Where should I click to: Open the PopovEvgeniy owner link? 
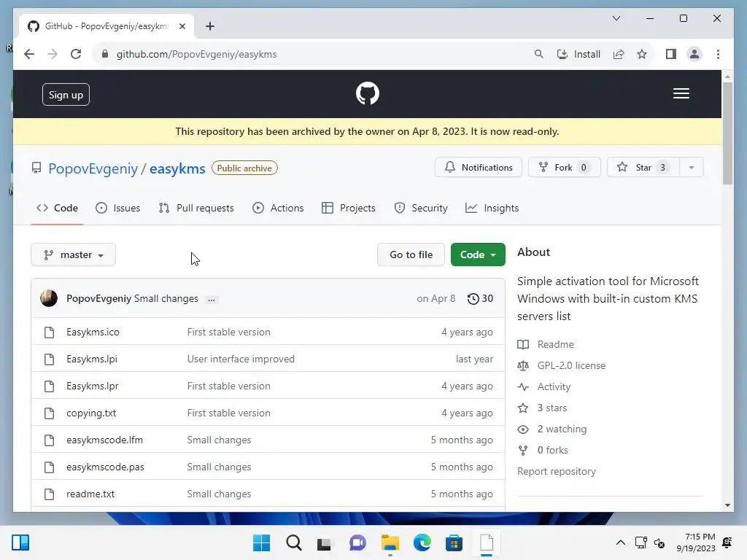point(93,168)
